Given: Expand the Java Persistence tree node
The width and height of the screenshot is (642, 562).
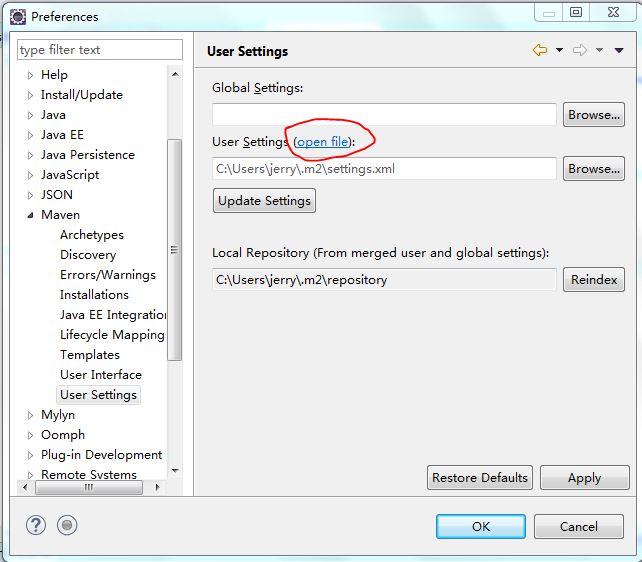Looking at the screenshot, I should point(30,156).
